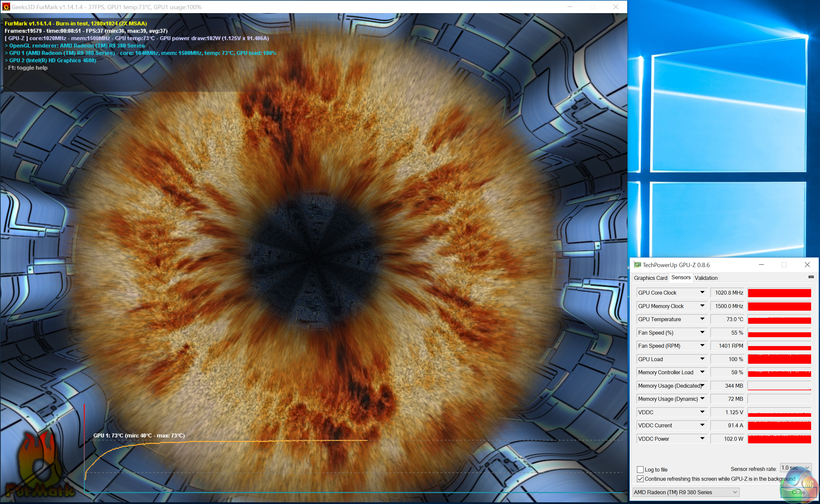This screenshot has height=504, width=820.
Task: Click the GPU-Z title bar app icon
Action: tap(637, 265)
